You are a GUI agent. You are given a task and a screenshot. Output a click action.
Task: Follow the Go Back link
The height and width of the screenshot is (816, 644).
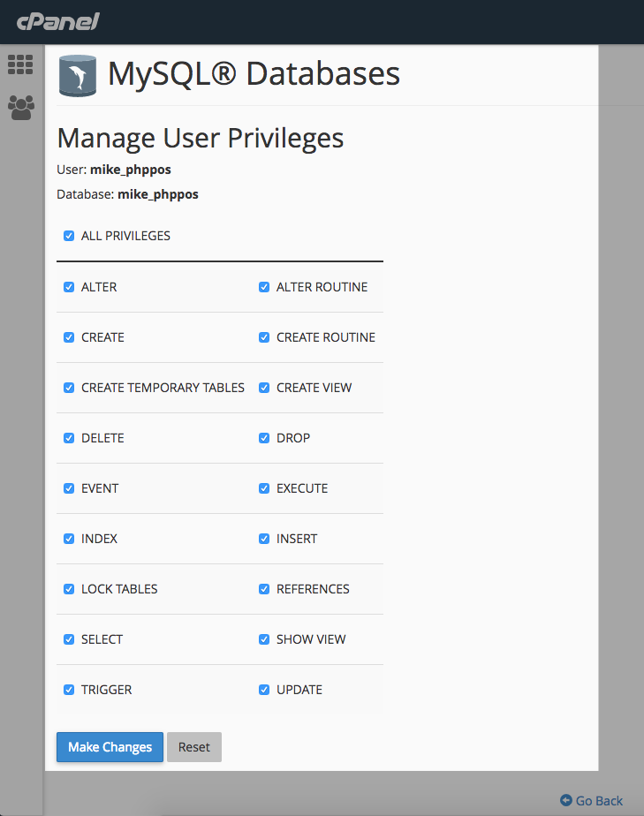click(599, 801)
